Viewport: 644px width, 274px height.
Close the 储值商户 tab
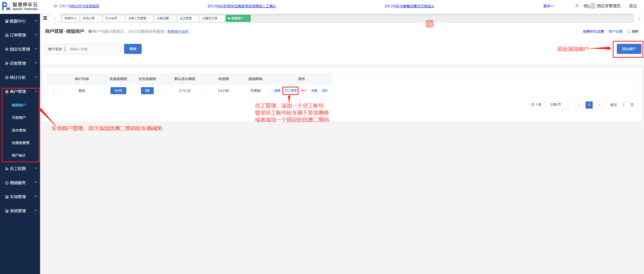click(246, 18)
